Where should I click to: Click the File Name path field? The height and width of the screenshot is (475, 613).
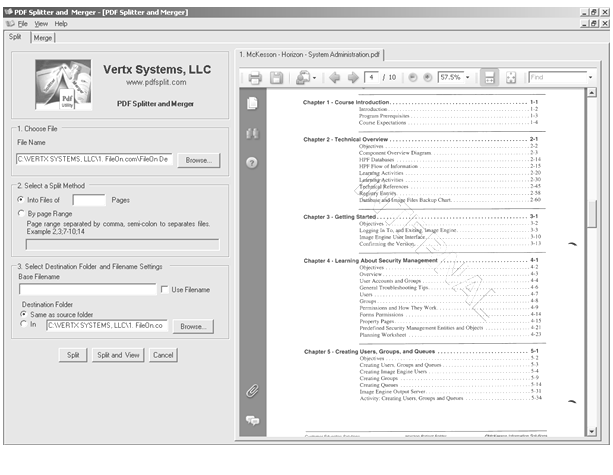click(94, 159)
